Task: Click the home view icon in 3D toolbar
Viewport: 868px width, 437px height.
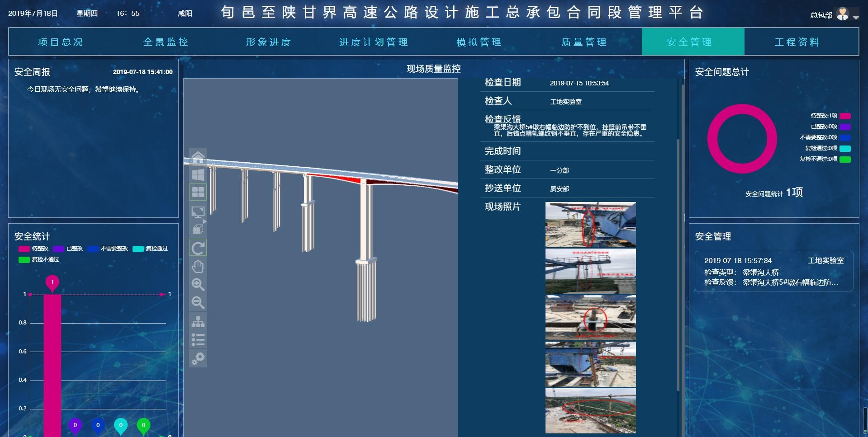Action: click(x=198, y=157)
